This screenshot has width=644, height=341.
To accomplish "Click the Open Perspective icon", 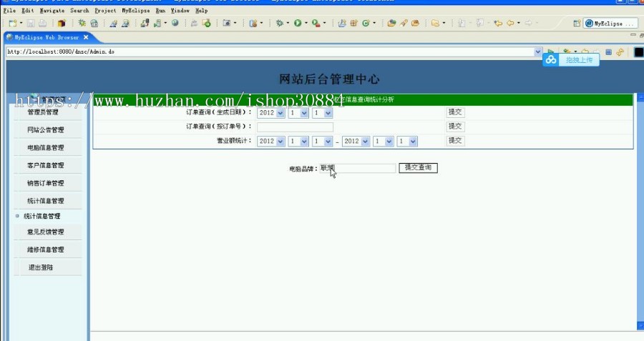I will [577, 24].
